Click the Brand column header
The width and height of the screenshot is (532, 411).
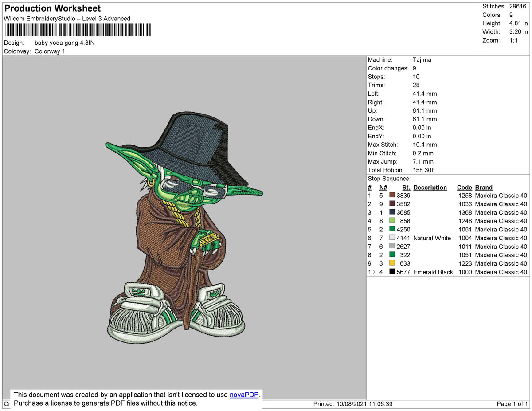coord(484,187)
